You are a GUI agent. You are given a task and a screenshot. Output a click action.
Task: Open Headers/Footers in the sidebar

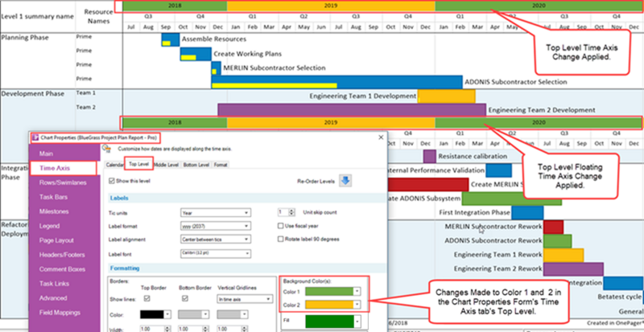coord(62,255)
